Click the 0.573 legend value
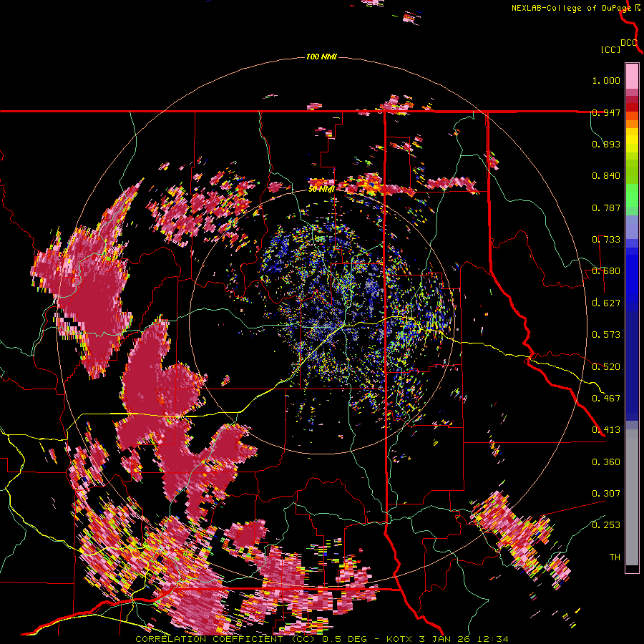Viewport: 644px width, 644px height. coord(606,335)
